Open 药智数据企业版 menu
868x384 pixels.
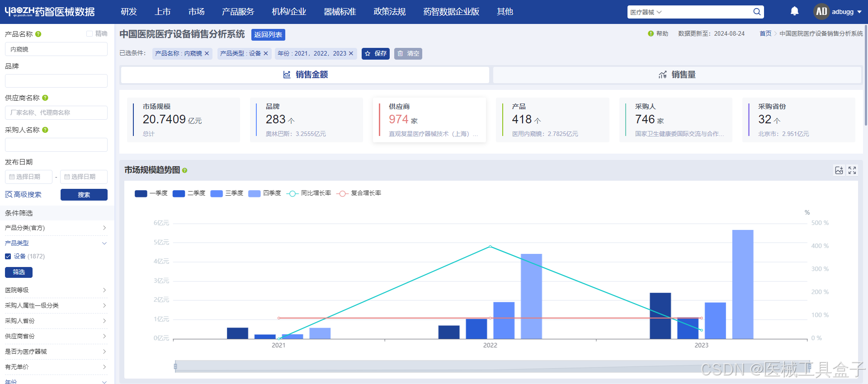(x=451, y=12)
